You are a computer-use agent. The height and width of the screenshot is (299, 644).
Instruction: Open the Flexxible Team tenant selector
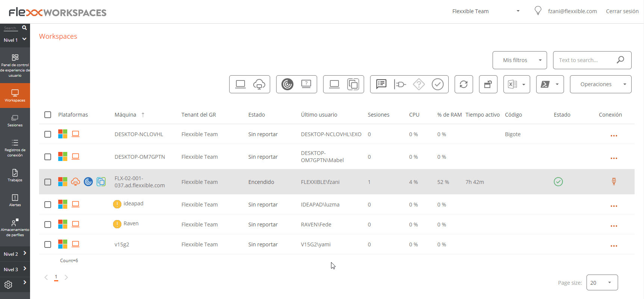coord(486,11)
